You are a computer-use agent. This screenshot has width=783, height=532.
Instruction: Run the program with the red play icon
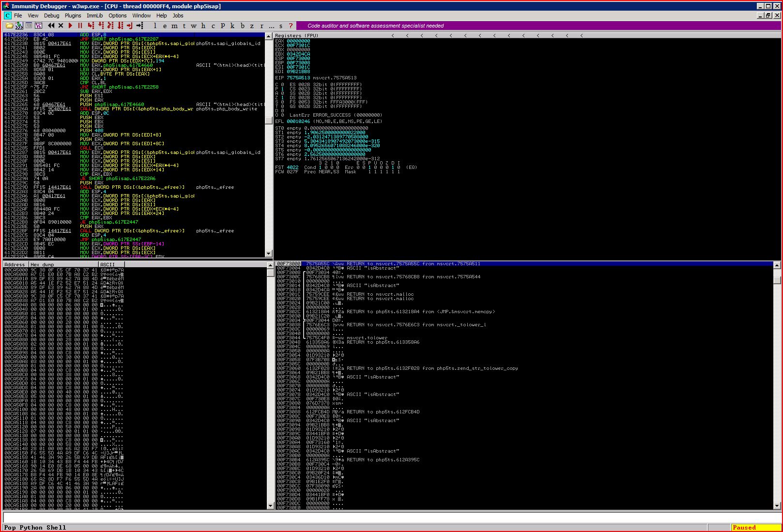(x=70, y=26)
